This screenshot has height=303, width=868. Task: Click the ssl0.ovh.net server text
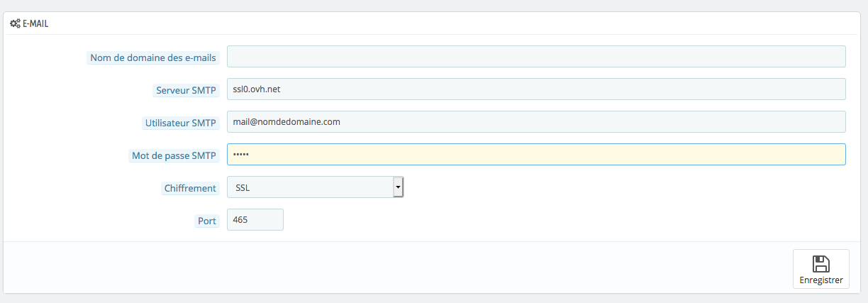[x=262, y=89]
